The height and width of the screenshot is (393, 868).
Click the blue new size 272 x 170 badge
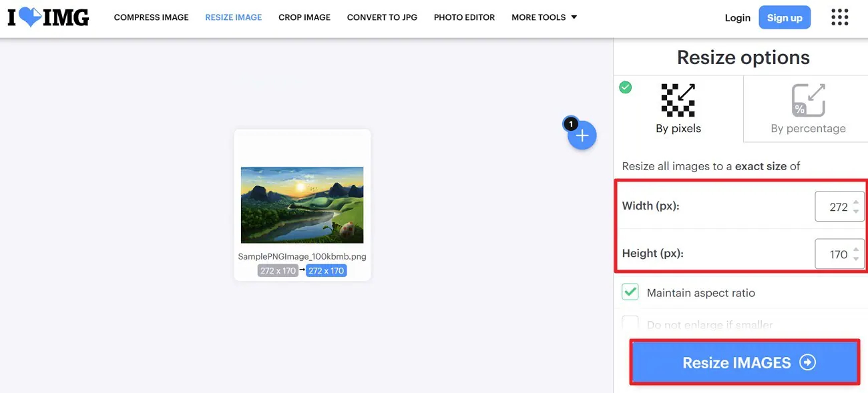(x=327, y=271)
